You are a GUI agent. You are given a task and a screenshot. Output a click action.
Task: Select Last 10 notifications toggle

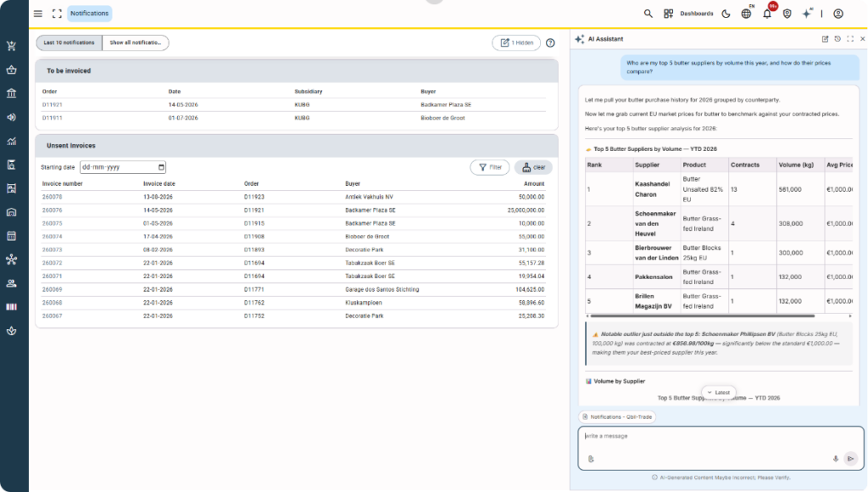[x=70, y=42]
